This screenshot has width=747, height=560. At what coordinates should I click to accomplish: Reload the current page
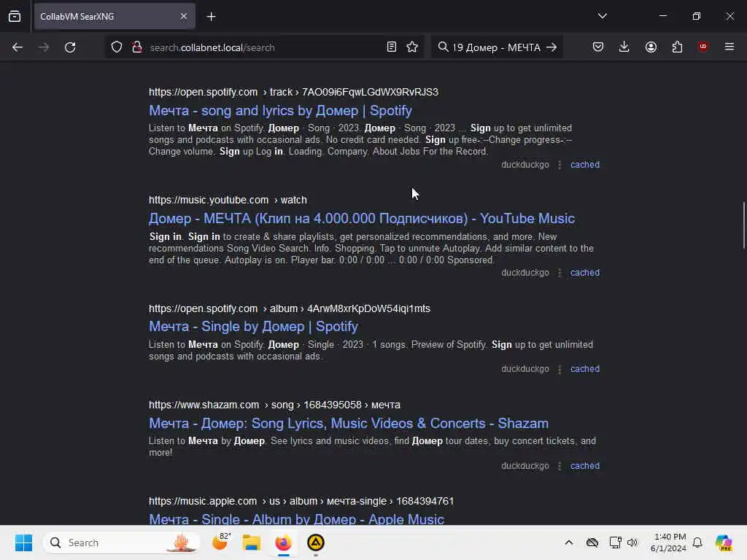[x=70, y=47]
